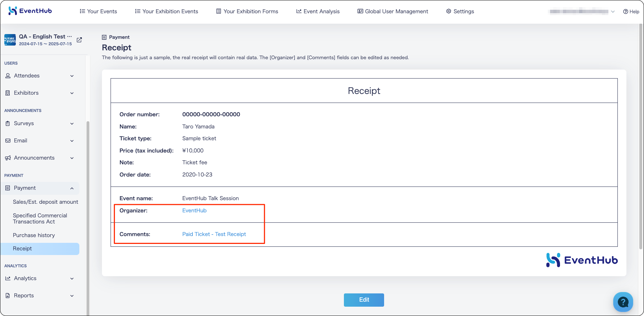This screenshot has height=316, width=644.
Task: Click the Attendees person icon
Action: (x=8, y=76)
